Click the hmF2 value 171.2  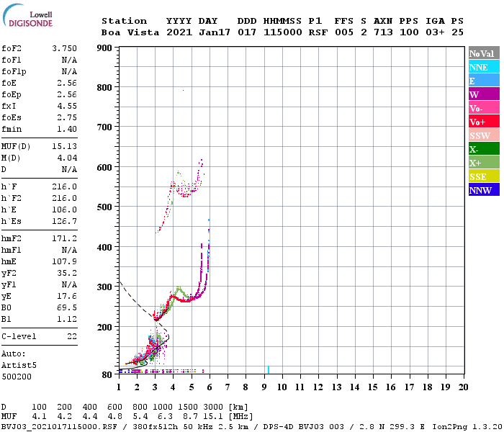click(65, 238)
